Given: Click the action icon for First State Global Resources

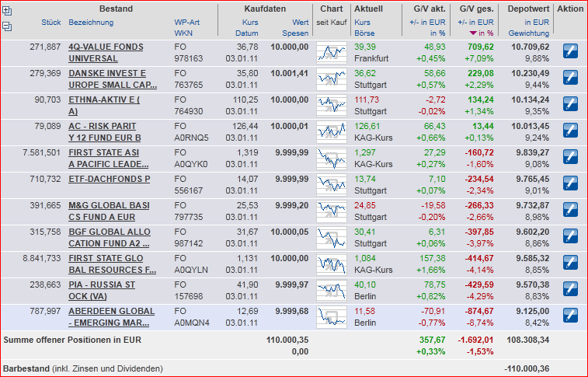Looking at the screenshot, I should click(x=570, y=263).
